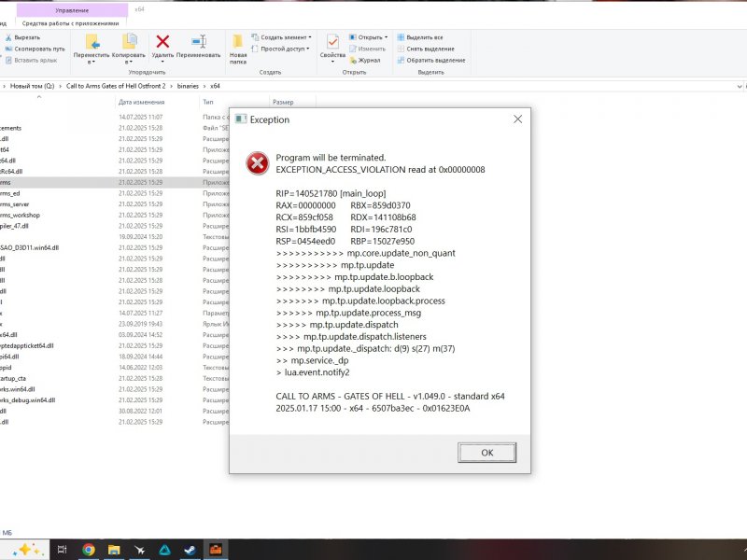Open Properties (Свойства) from the ribbon

[x=332, y=49]
